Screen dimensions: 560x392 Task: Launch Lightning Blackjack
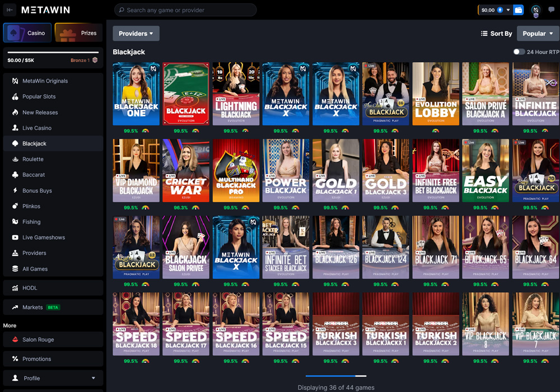tap(236, 94)
